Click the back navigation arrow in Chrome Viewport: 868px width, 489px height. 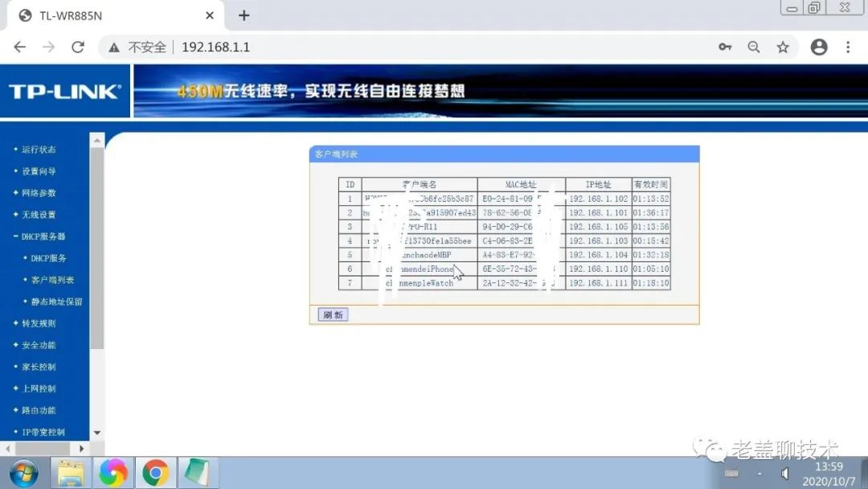(19, 47)
